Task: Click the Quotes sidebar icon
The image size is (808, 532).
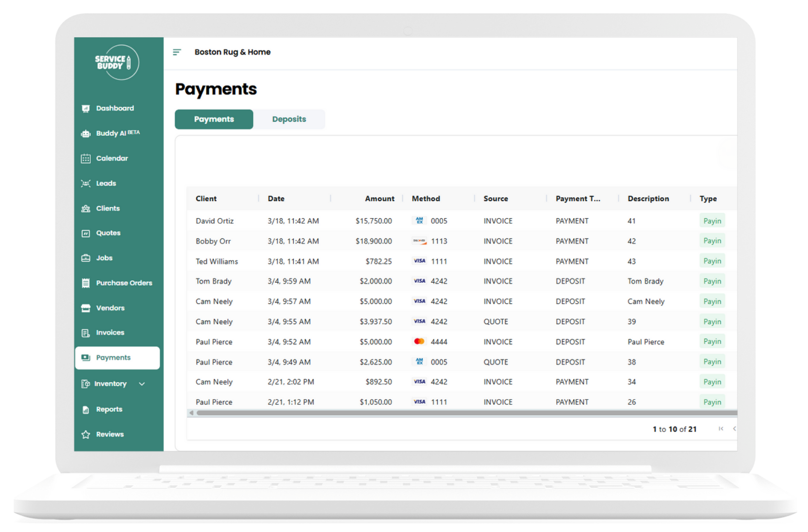Action: click(86, 233)
